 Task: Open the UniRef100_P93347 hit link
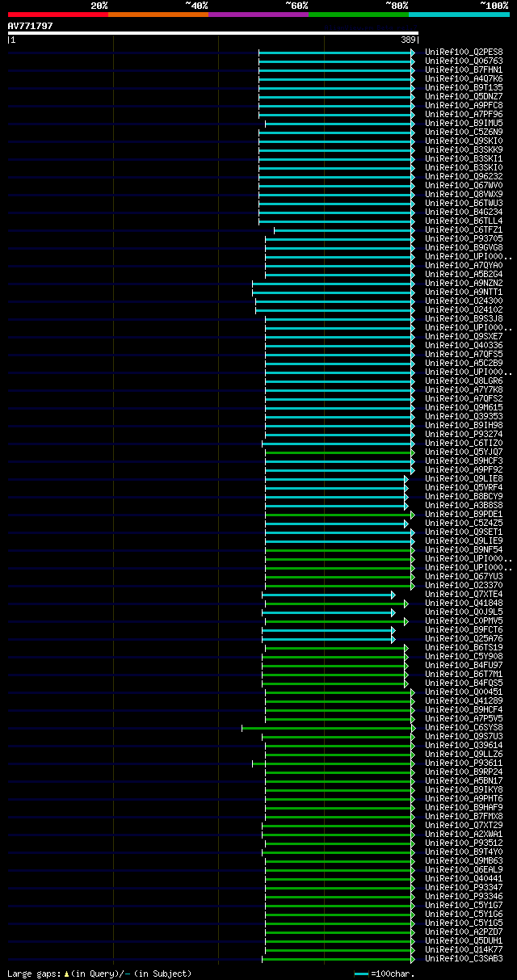click(464, 888)
